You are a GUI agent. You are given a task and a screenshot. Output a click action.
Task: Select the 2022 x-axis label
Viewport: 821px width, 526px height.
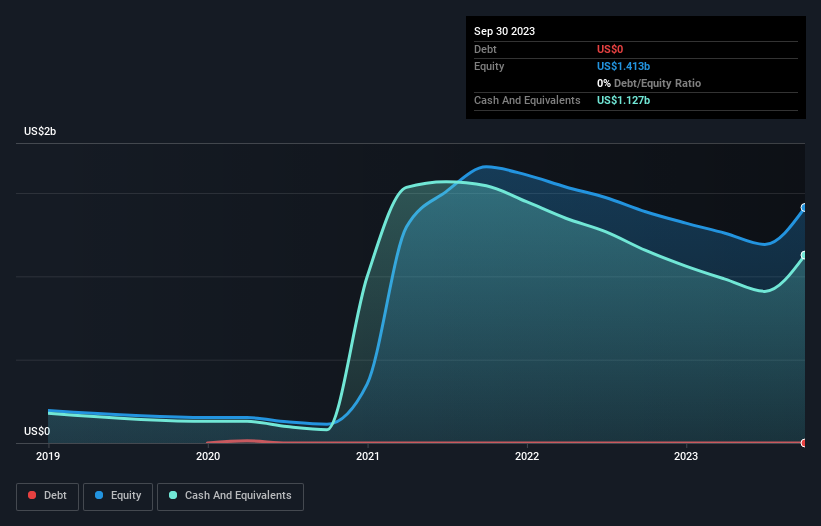527,456
